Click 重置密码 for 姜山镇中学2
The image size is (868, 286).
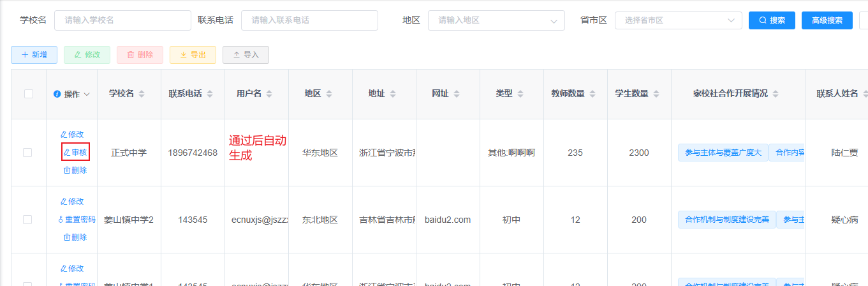pos(77,220)
